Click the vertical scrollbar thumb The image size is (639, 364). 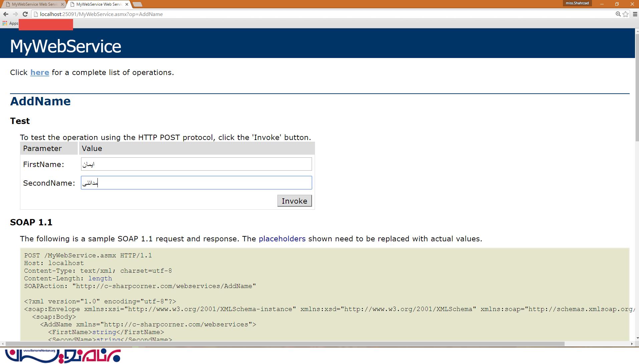[637, 87]
